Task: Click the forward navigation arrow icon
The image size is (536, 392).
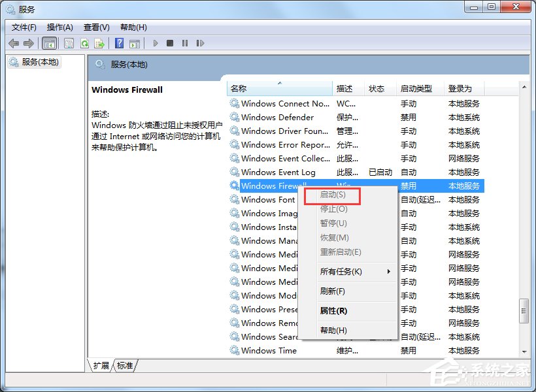Action: pos(29,43)
